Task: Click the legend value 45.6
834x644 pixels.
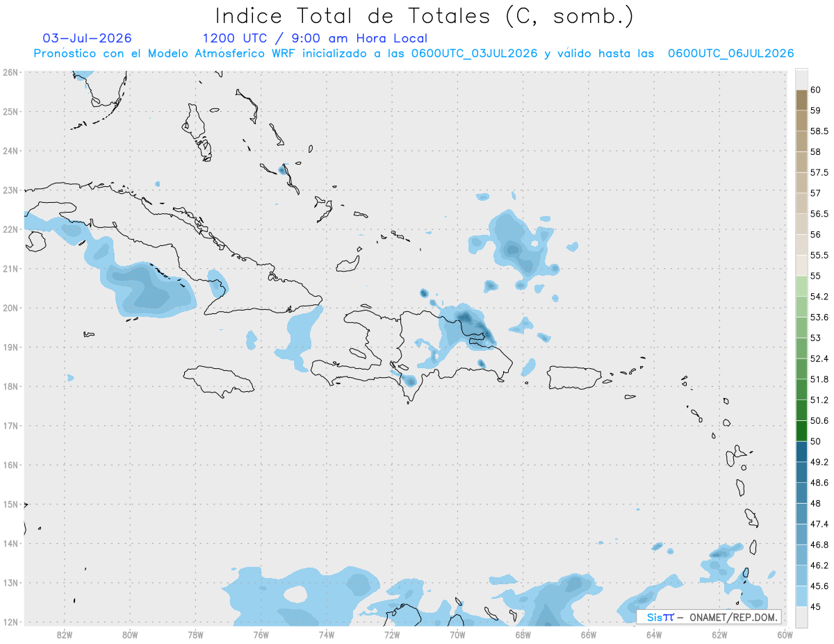Action: [x=819, y=586]
